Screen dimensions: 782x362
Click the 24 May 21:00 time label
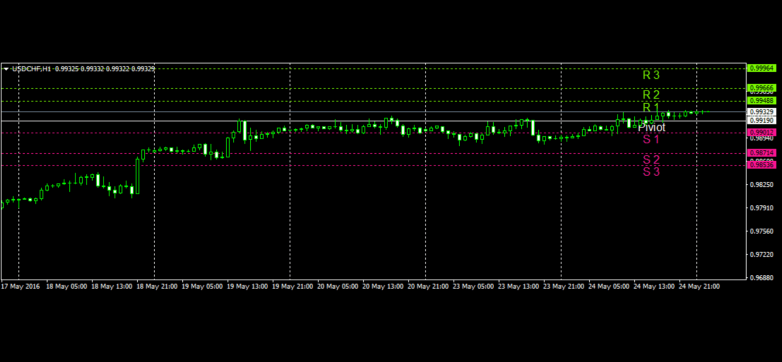point(699,287)
